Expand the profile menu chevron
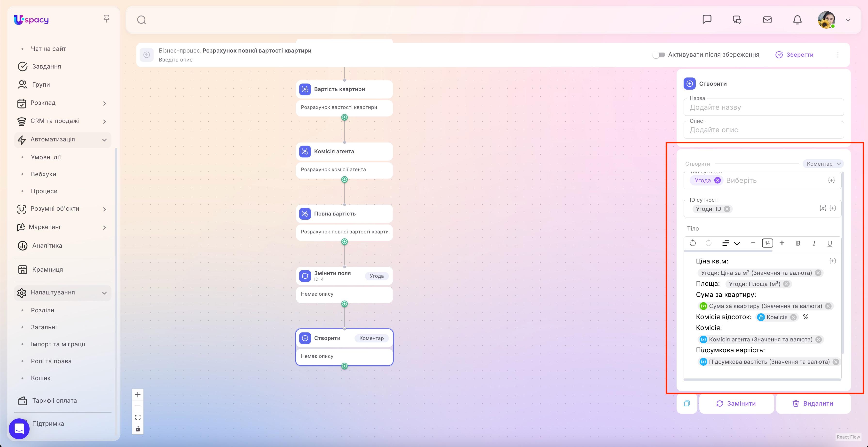The image size is (868, 447). click(848, 20)
